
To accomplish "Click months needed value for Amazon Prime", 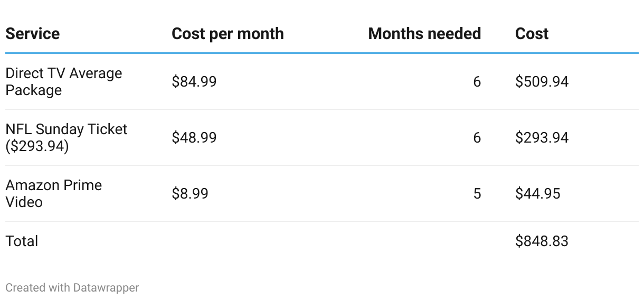I will [x=477, y=194].
